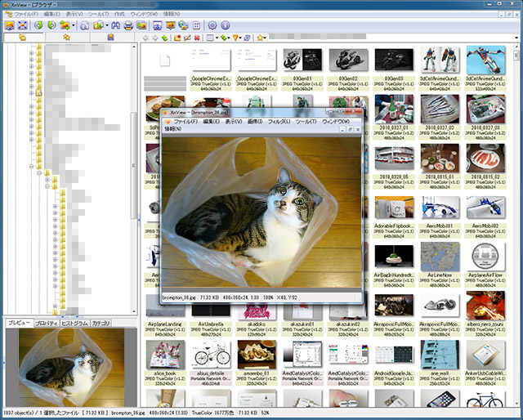Viewport: 523px width, 420px height.
Task: Click the blue info icon in toolbar
Action: [226, 26]
